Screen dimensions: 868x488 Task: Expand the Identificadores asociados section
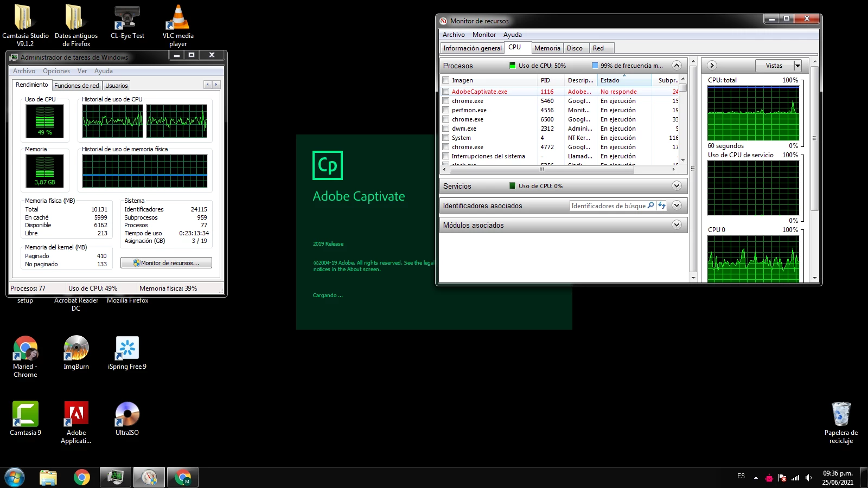pos(676,206)
